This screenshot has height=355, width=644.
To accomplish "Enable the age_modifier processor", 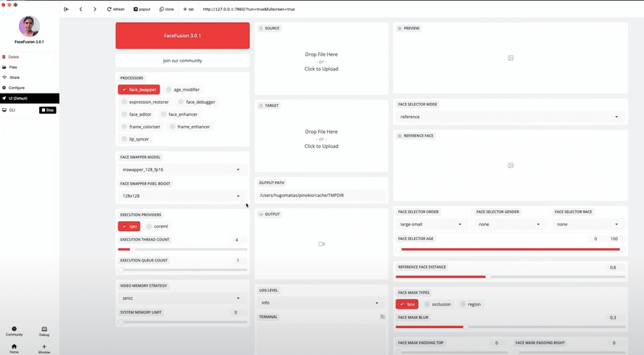I will [183, 89].
